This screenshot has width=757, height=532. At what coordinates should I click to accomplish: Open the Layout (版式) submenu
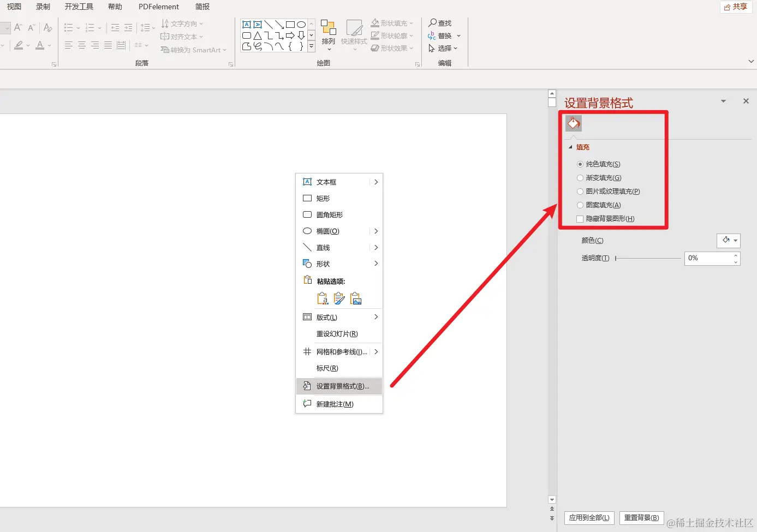[x=339, y=318]
